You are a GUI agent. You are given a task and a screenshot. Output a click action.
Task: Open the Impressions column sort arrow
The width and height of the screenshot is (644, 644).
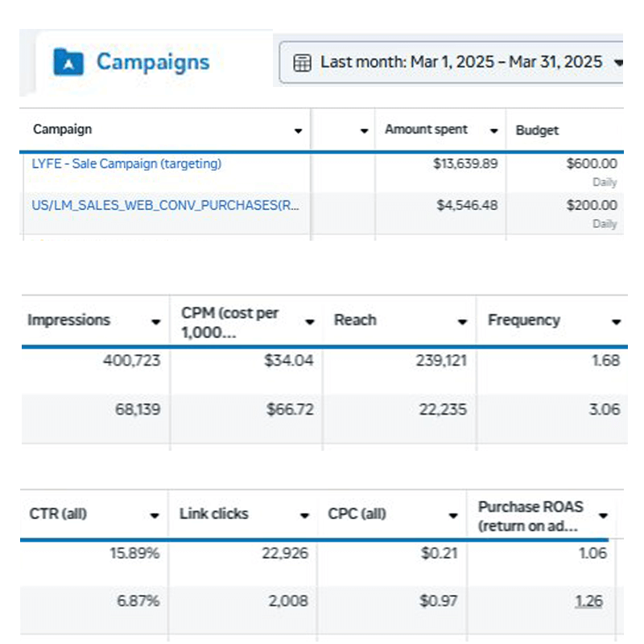click(156, 322)
